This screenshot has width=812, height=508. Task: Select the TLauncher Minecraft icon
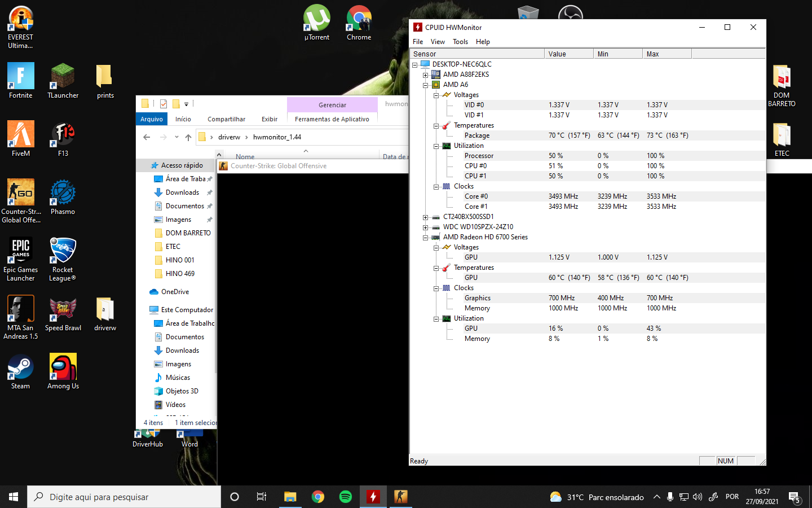(63, 80)
